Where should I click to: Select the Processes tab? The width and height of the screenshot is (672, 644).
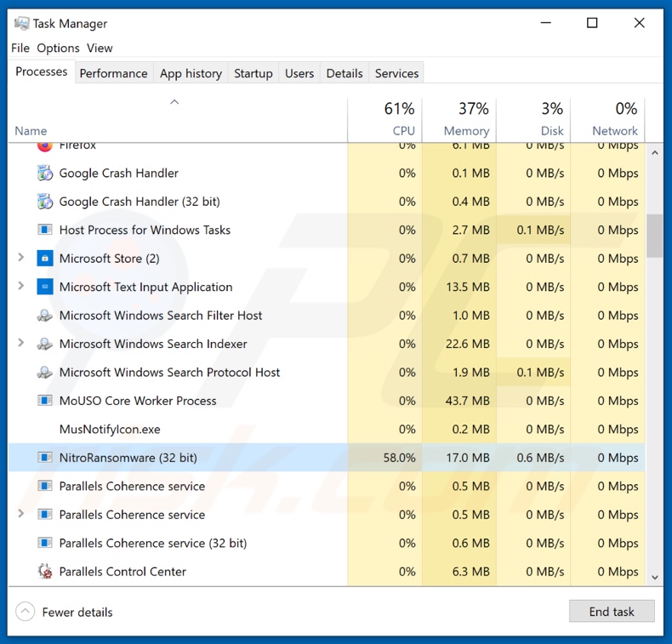[x=42, y=71]
